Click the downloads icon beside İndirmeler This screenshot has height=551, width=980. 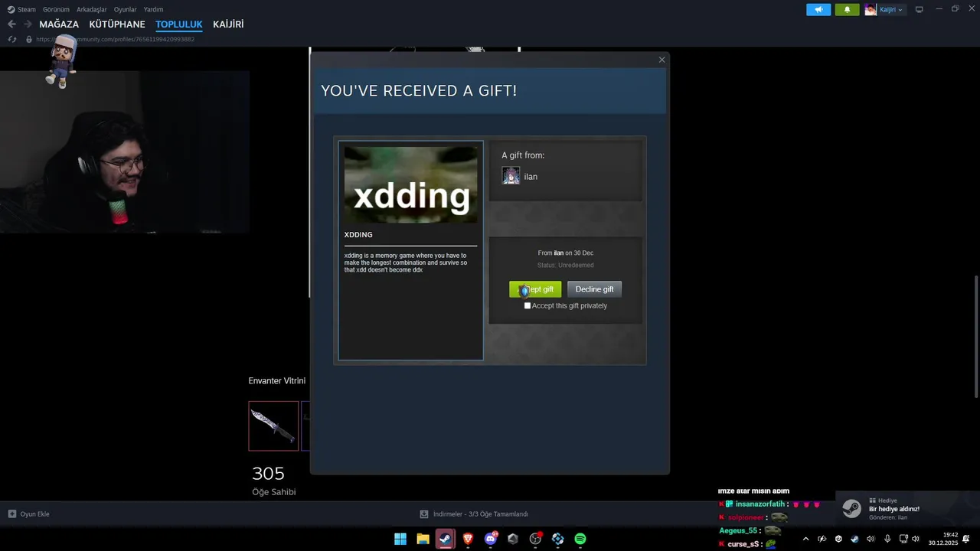[424, 514]
